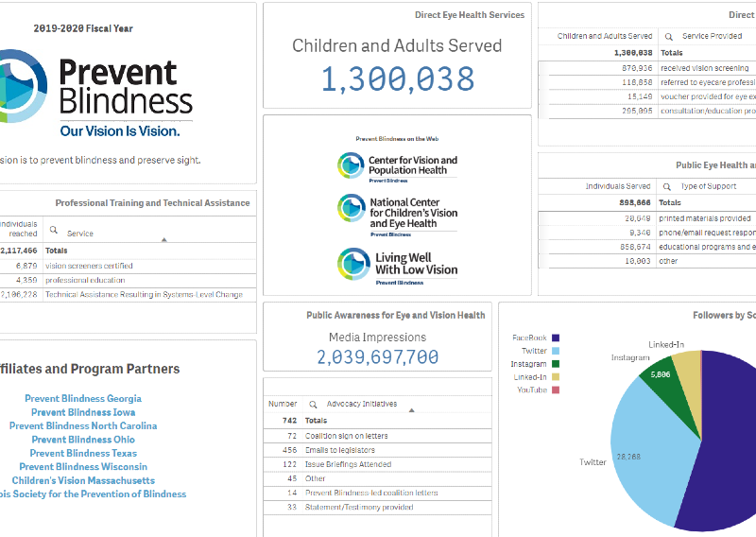Select the 'phone/email request' row
The image size is (756, 537).
[x=647, y=233]
